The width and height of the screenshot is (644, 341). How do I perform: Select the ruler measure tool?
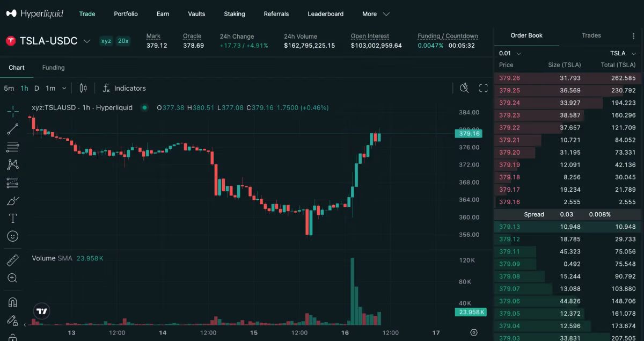coord(13,260)
